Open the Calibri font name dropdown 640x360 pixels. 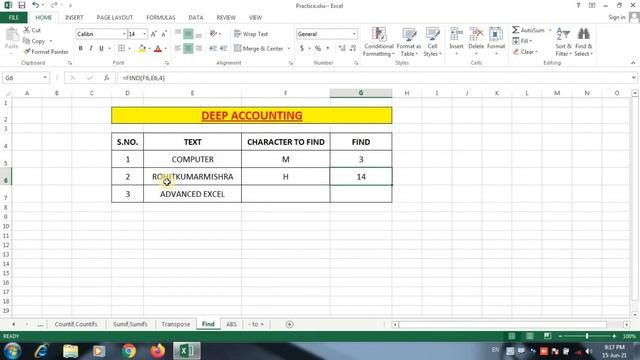124,34
